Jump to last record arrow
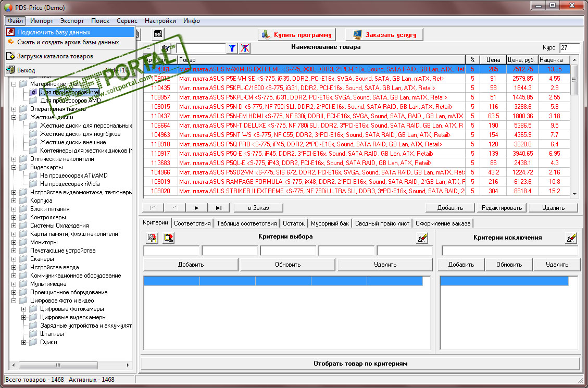The width and height of the screenshot is (588, 388). pos(219,208)
